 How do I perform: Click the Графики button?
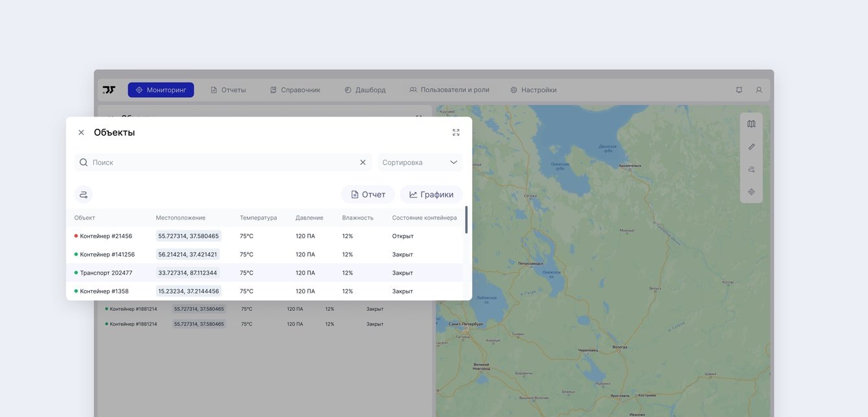431,194
